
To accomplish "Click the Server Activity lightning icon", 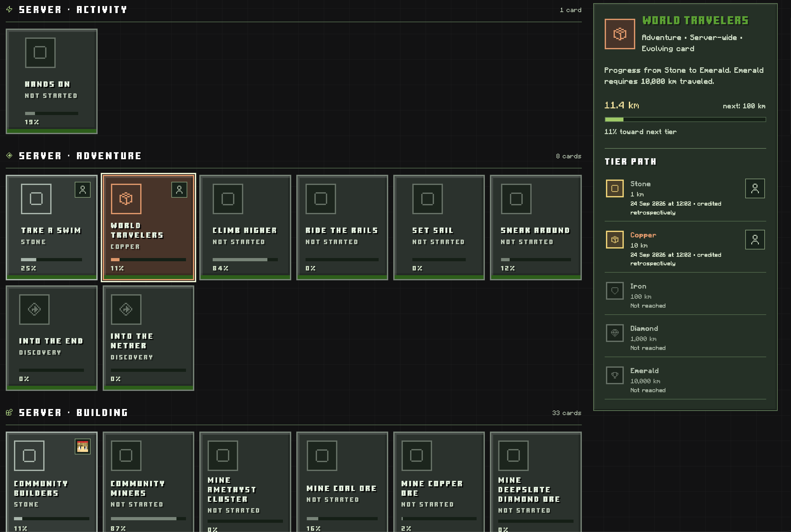I will (x=9, y=9).
